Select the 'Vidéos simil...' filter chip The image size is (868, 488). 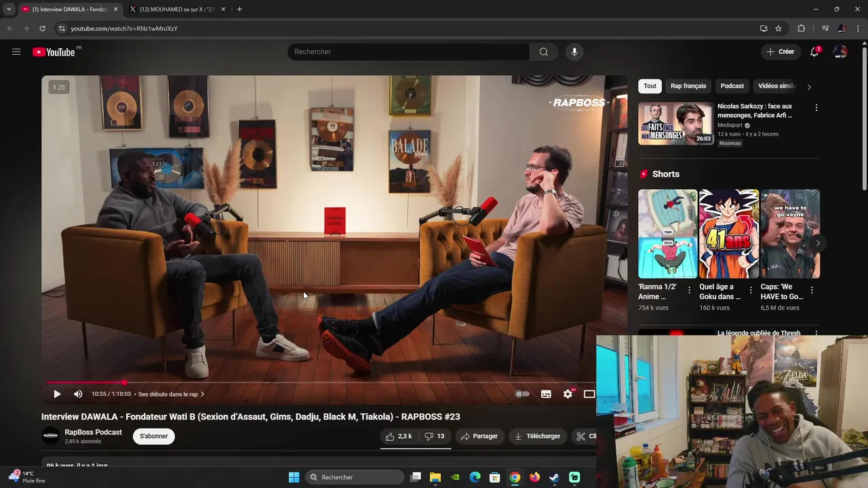(776, 86)
